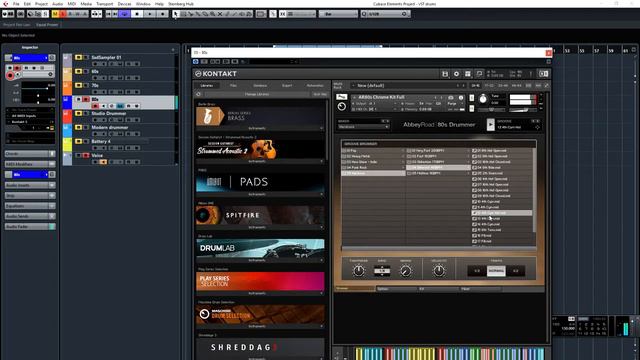Open the Maschine Drum Selection library
The image size is (640, 360).
[260, 314]
